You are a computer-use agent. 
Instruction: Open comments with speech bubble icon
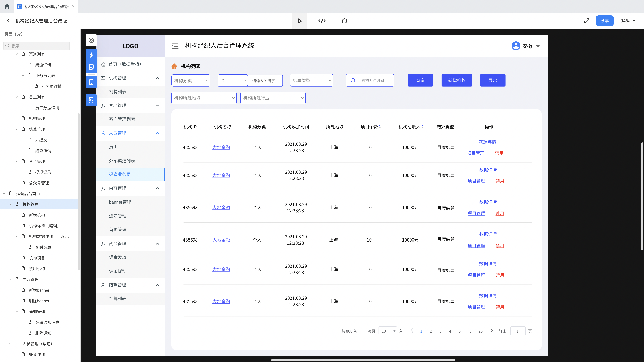point(344,21)
